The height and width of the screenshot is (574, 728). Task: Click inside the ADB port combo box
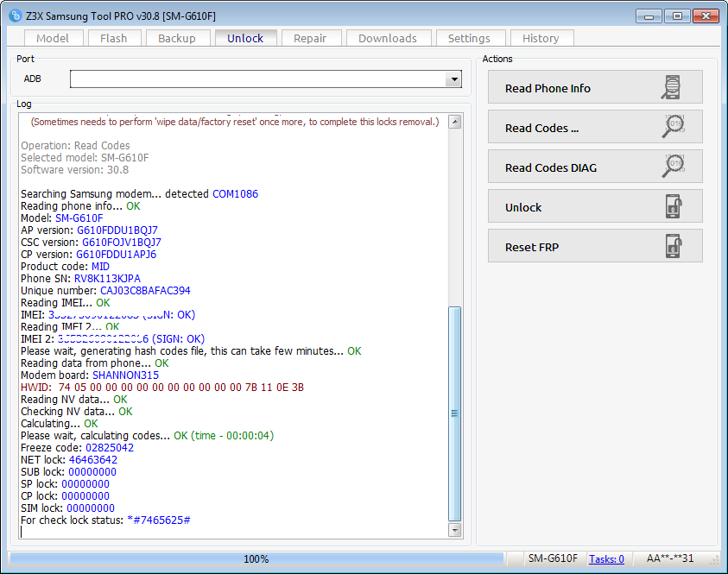coord(266,79)
